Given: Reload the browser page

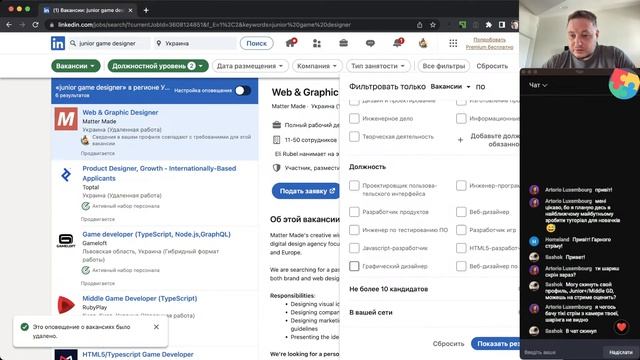Looking at the screenshot, I should click(36, 24).
